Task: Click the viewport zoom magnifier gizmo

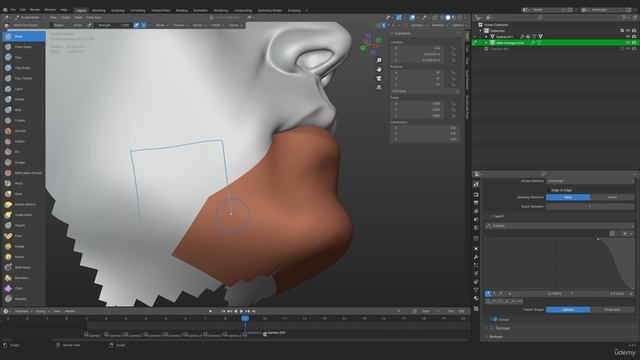Action: [x=379, y=60]
